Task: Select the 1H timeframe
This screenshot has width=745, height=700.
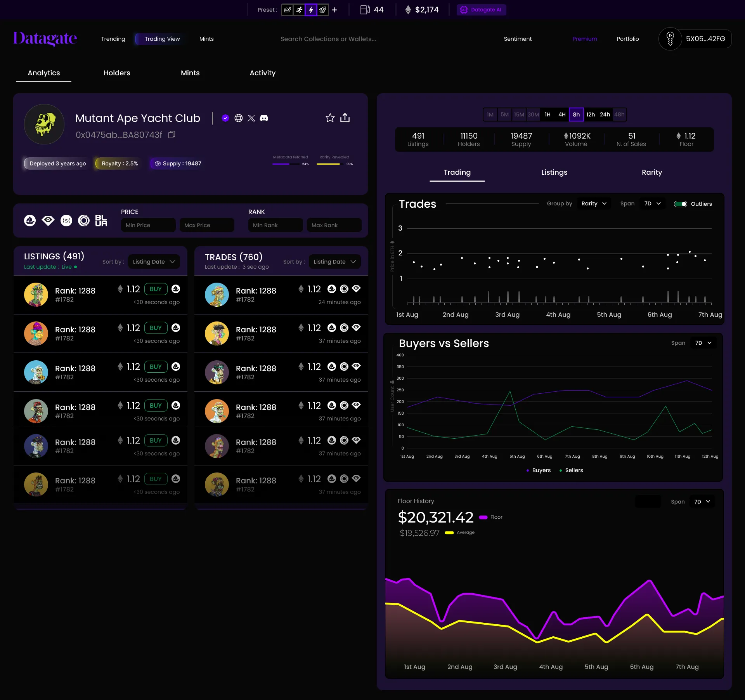Action: pyautogui.click(x=547, y=115)
